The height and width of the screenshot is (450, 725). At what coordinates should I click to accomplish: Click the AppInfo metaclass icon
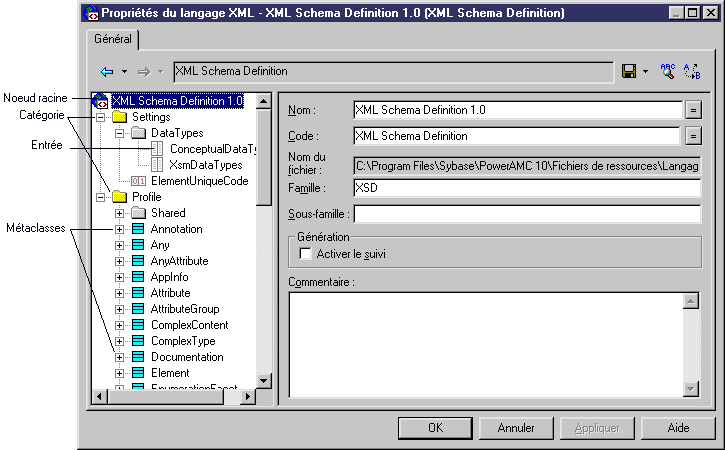click(138, 277)
